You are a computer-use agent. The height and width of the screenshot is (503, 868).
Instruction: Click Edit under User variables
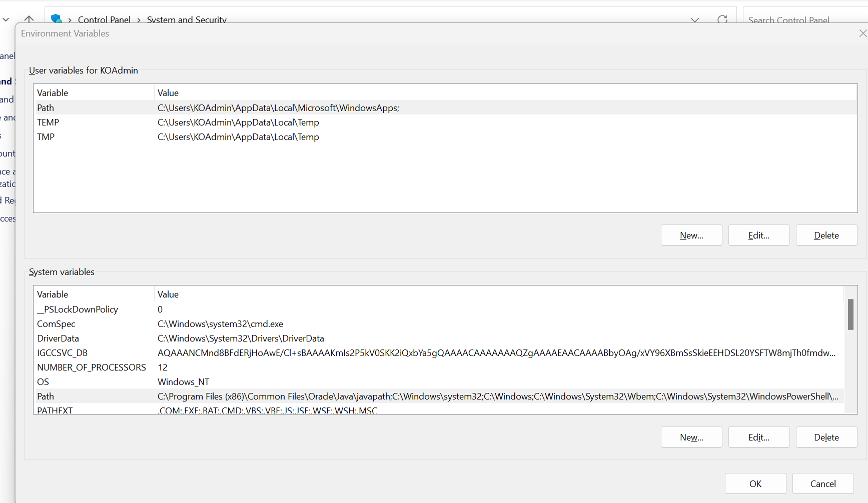tap(758, 235)
